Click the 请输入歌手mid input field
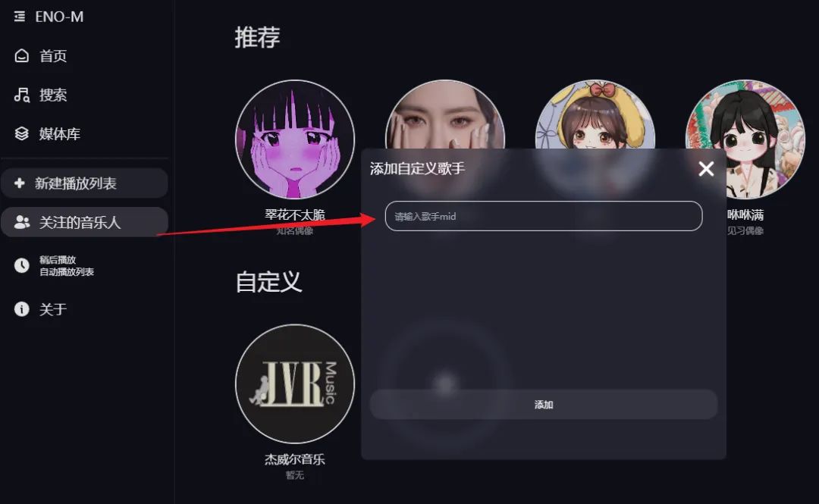The image size is (819, 504). coord(544,216)
